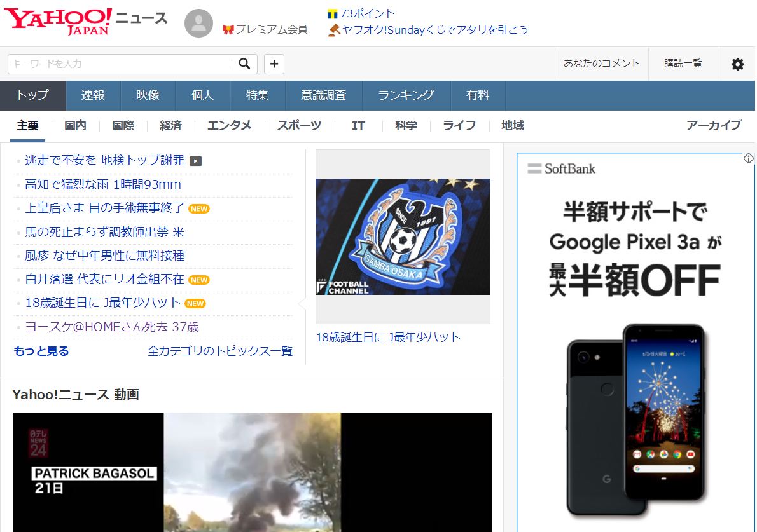This screenshot has width=757, height=532.
Task: Open headline 高知で猛烈な雨 1時間93mm
Action: (103, 185)
